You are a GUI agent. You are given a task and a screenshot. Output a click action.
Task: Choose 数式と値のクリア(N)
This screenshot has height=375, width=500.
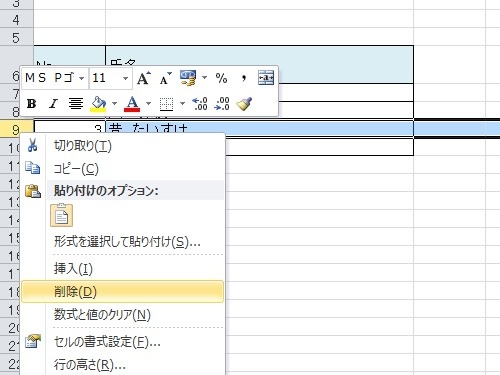click(123, 314)
